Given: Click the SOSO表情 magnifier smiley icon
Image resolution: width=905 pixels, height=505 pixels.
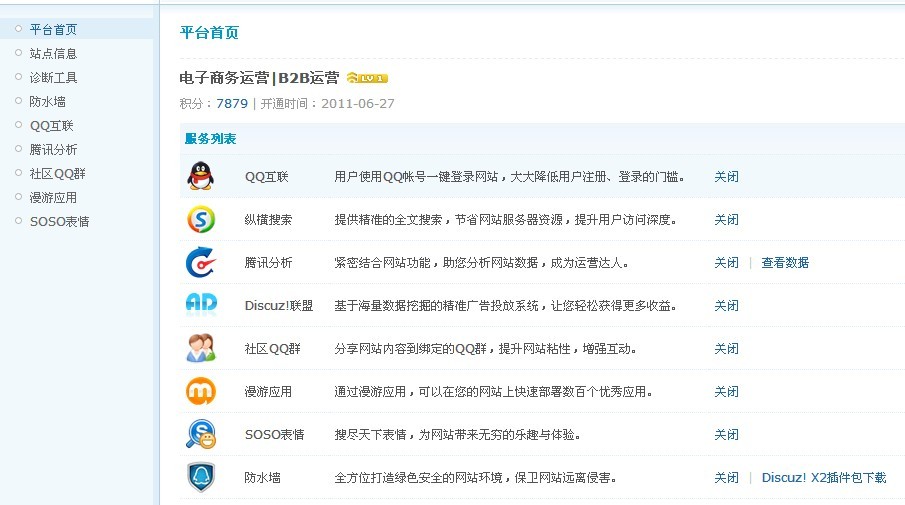Looking at the screenshot, I should pos(201,435).
